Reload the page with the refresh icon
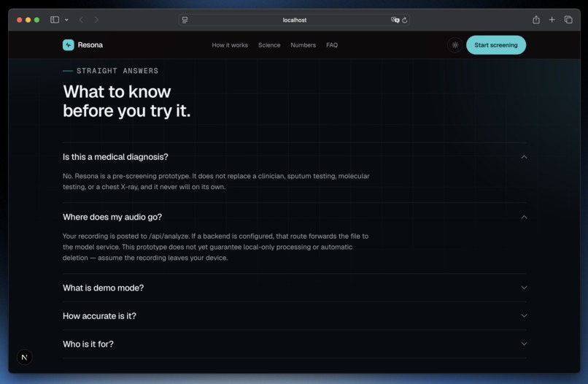The height and width of the screenshot is (384, 588). tap(405, 20)
